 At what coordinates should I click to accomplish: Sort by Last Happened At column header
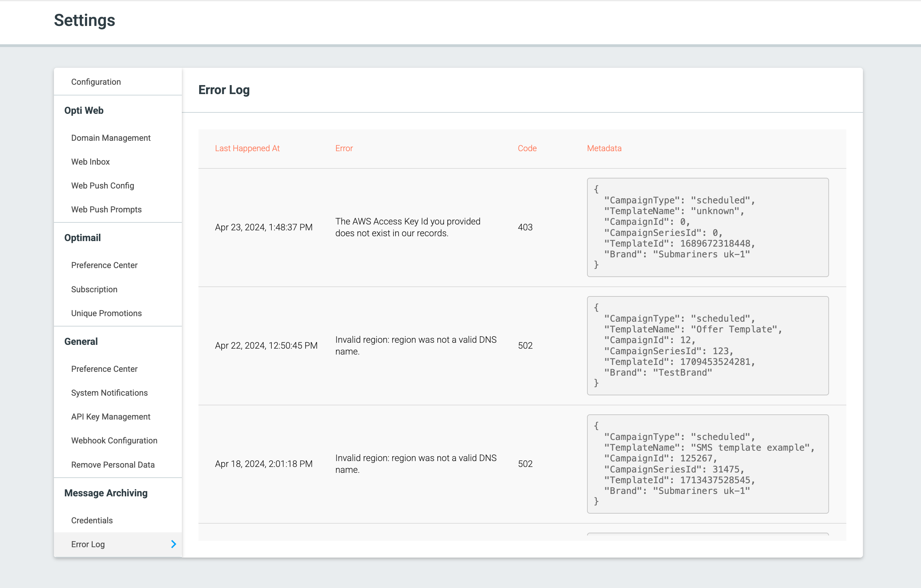247,148
